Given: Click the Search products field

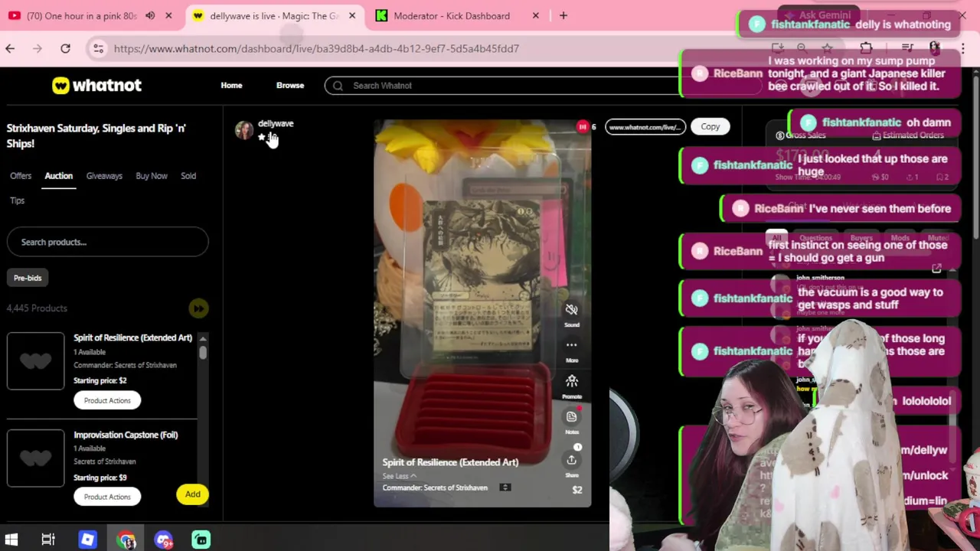Looking at the screenshot, I should (x=107, y=242).
